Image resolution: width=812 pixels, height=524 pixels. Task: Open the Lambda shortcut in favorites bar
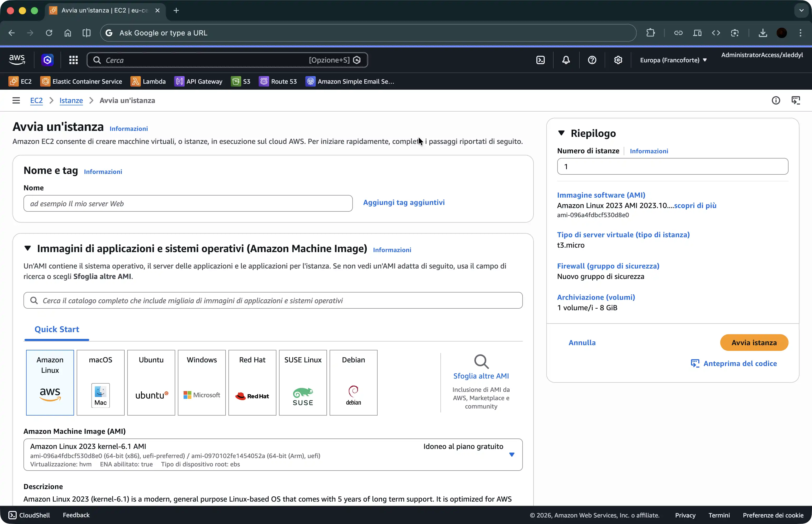coord(148,81)
